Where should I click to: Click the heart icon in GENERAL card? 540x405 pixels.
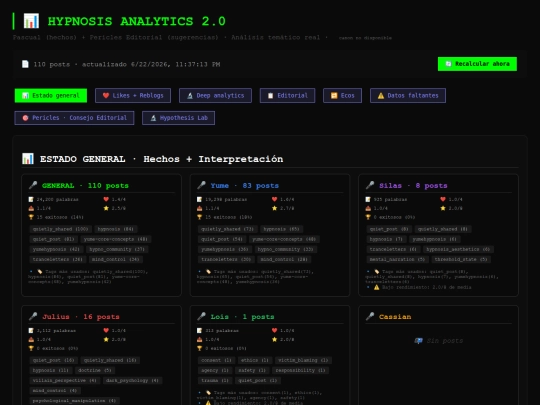[x=106, y=199]
